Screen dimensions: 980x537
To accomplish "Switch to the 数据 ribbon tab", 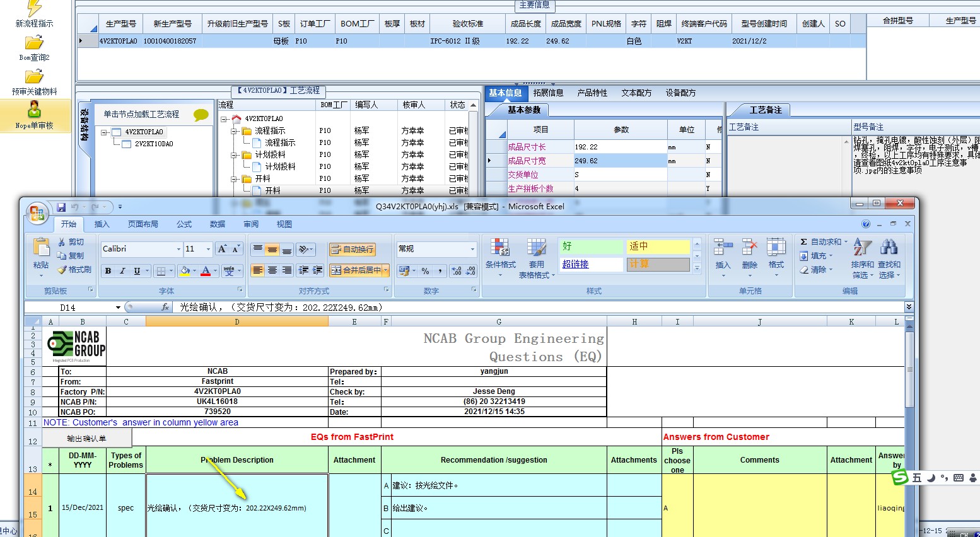I will pyautogui.click(x=218, y=224).
